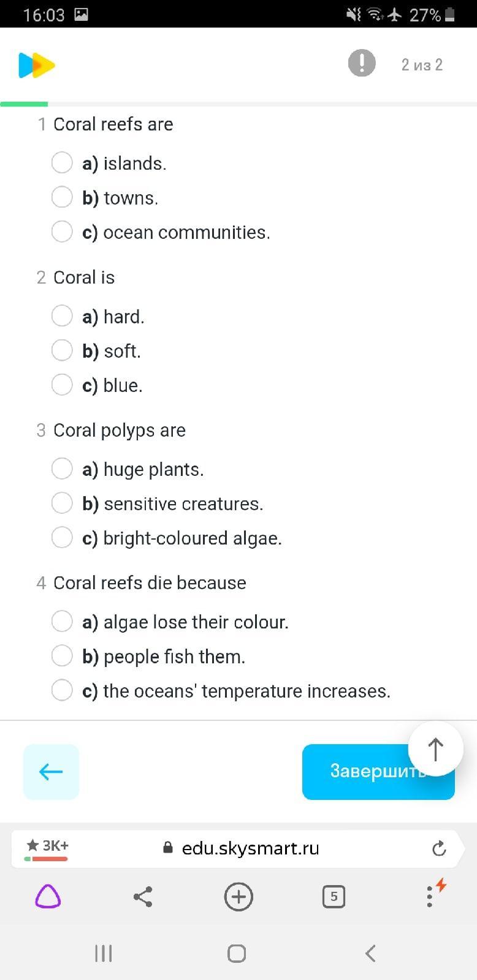Open the browser three-dot menu

click(x=429, y=897)
